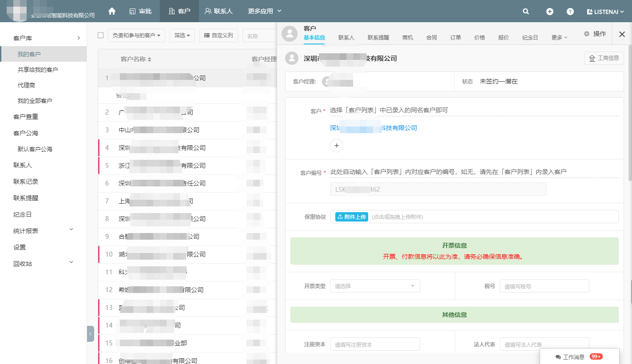Open 设置 in sidebar
This screenshot has height=364, width=632.
coord(20,247)
